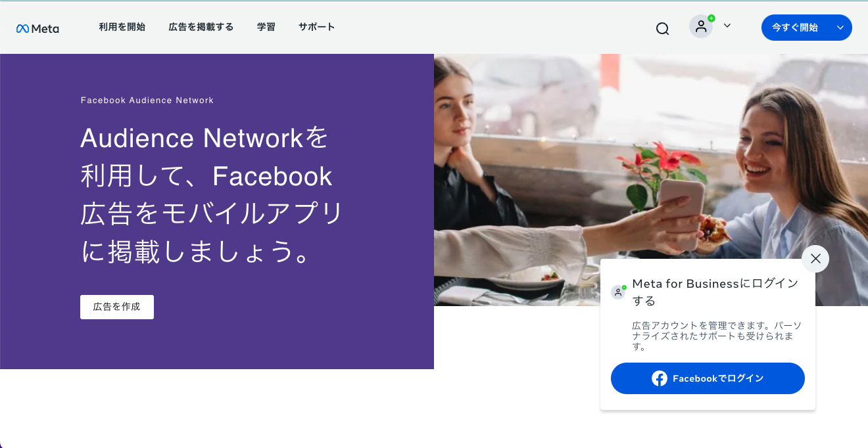Click the Meta for Businessにログインする heading

click(x=715, y=292)
